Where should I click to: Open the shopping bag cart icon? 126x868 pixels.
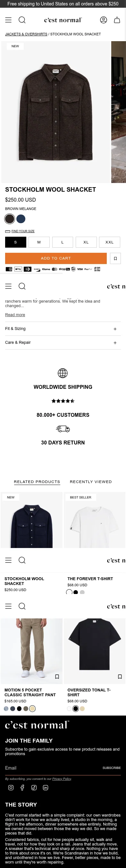tap(117, 20)
